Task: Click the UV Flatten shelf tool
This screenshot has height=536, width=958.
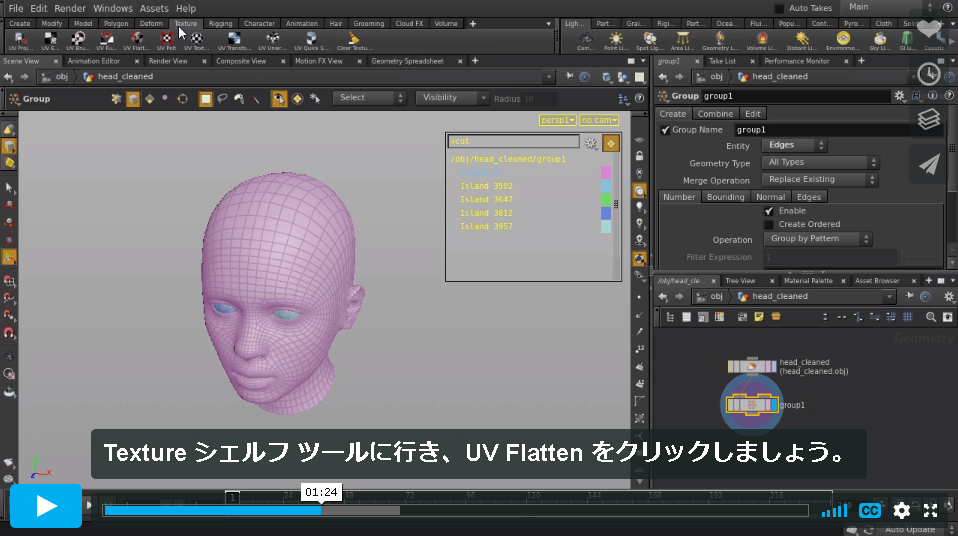Action: point(136,41)
